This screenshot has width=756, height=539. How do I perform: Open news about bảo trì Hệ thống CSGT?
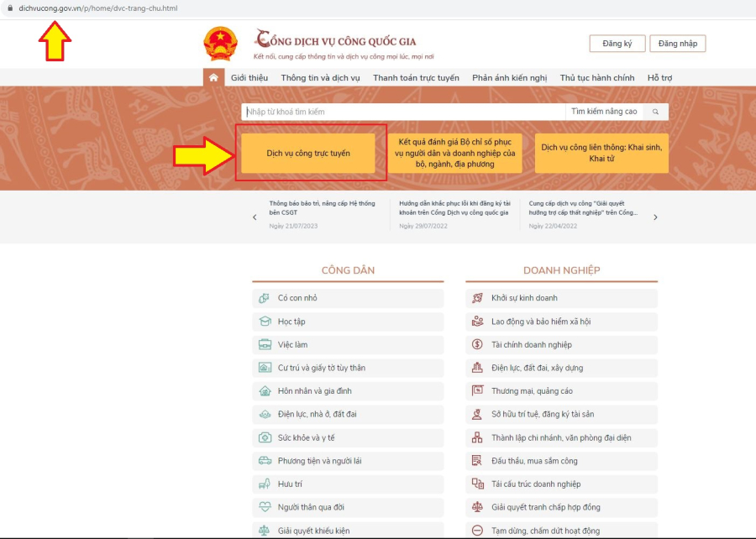(322, 208)
